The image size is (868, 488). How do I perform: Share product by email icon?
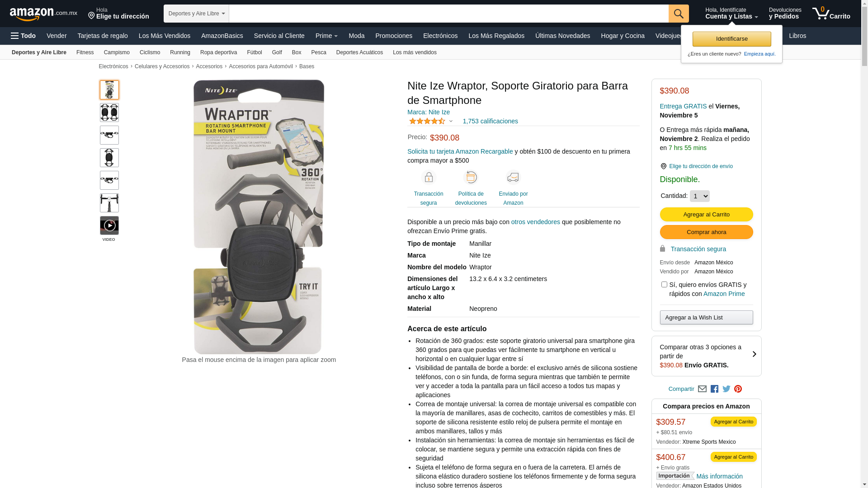coord(702,389)
